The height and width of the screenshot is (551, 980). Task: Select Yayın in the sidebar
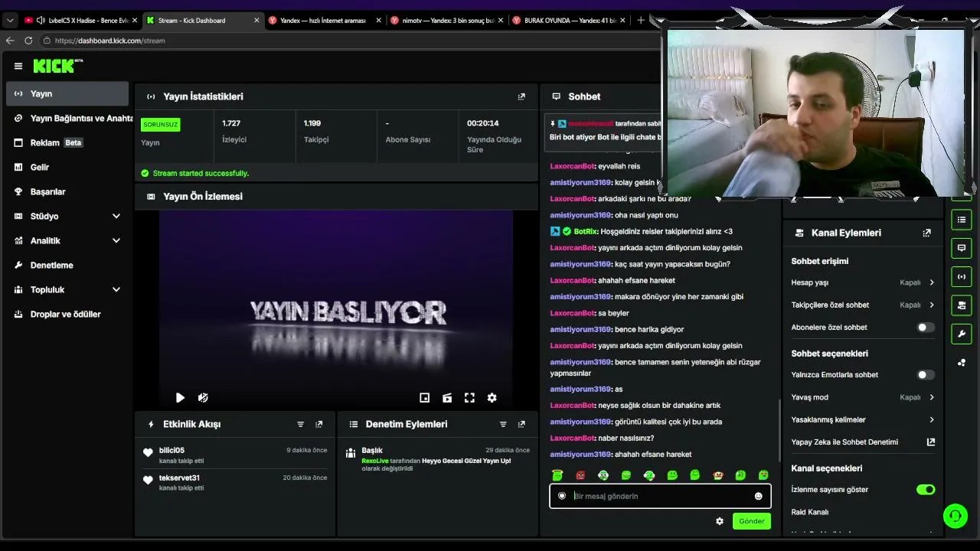tap(68, 93)
